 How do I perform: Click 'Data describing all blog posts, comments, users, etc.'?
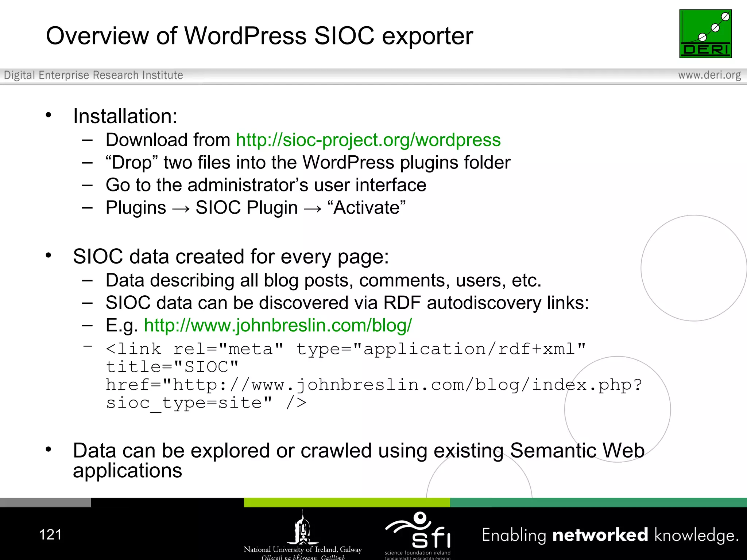[x=324, y=280]
